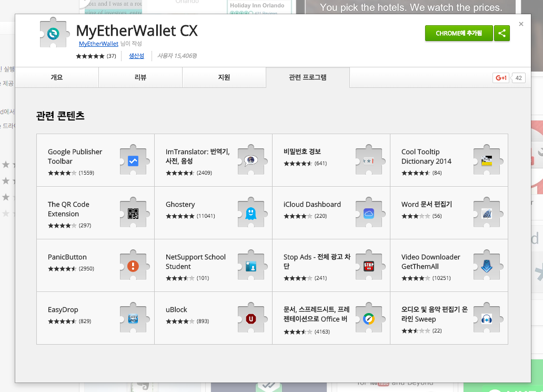This screenshot has width=543, height=392.
Task: Click the CHROME에 추가됨 button
Action: click(x=459, y=33)
